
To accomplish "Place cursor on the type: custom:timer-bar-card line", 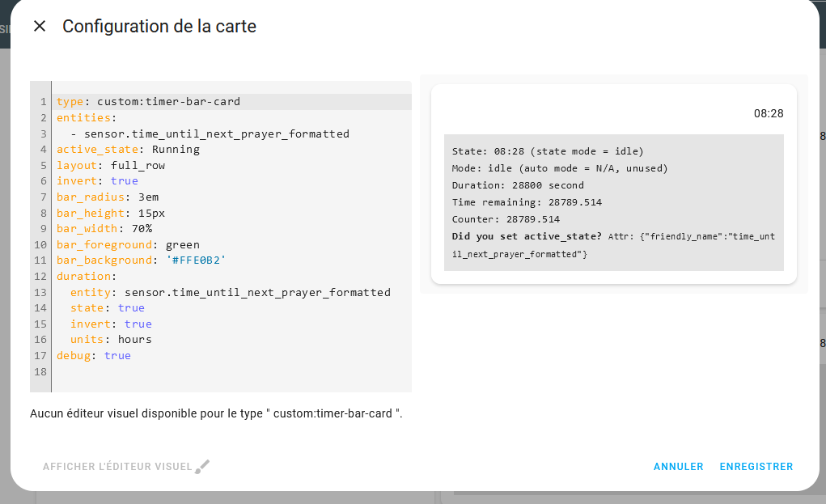I will tap(148, 102).
